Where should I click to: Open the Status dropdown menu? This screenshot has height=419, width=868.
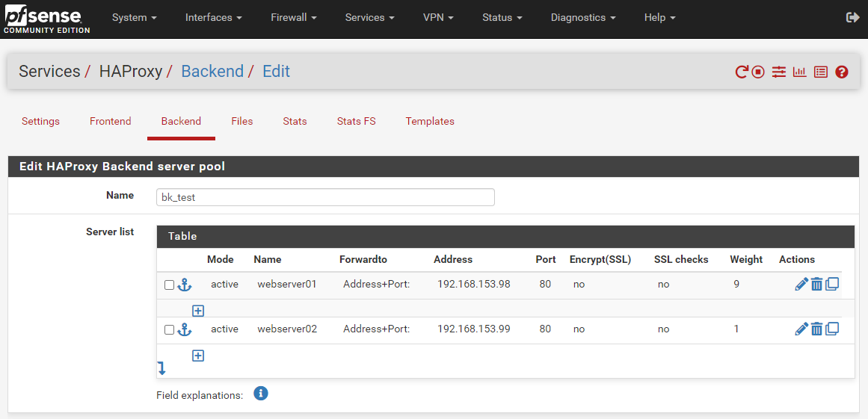click(x=502, y=18)
